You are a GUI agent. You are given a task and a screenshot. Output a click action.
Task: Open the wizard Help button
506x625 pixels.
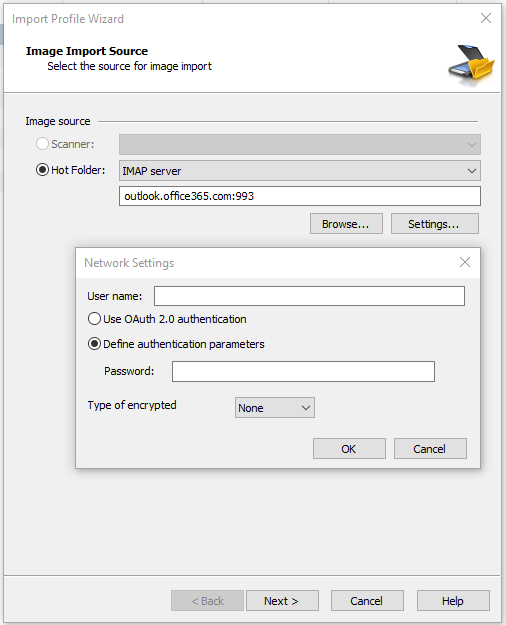point(453,601)
